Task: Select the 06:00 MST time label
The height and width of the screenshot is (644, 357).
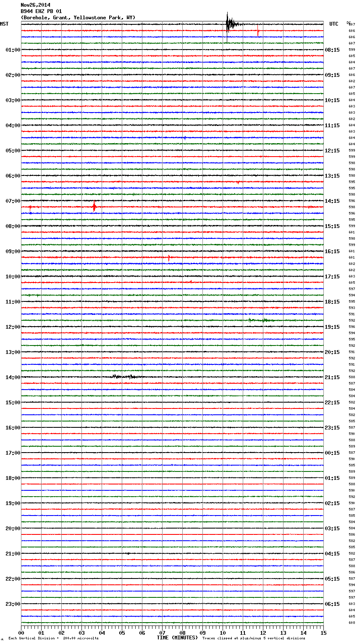Action: [x=13, y=176]
